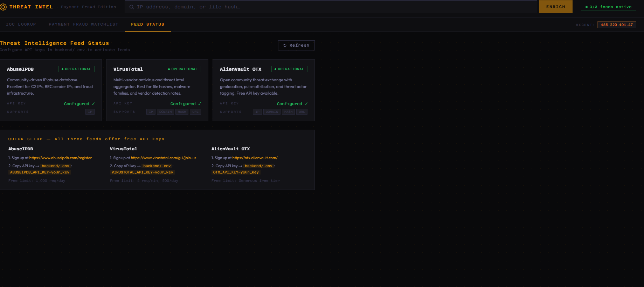644x287 pixels.
Task: Click the HASH tag on AlienVault OTX card
Action: [x=288, y=112]
